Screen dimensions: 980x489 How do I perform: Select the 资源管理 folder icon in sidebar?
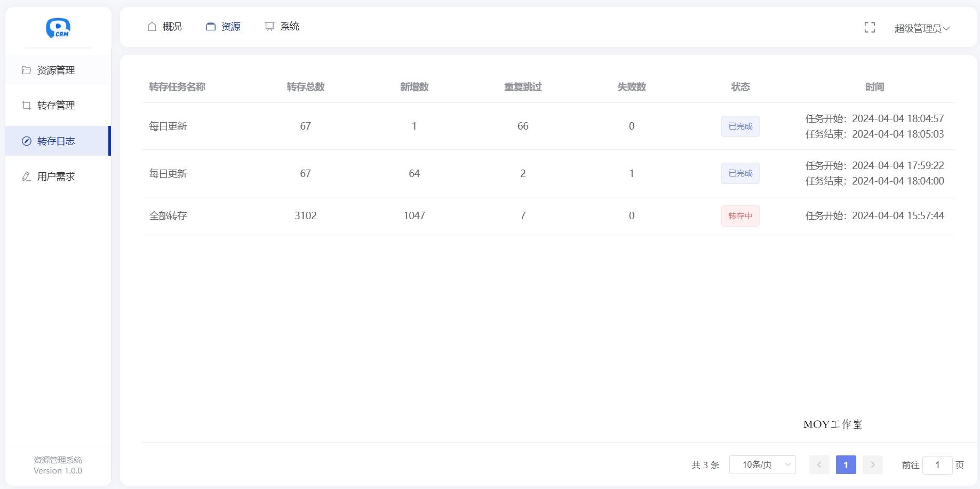pos(26,70)
